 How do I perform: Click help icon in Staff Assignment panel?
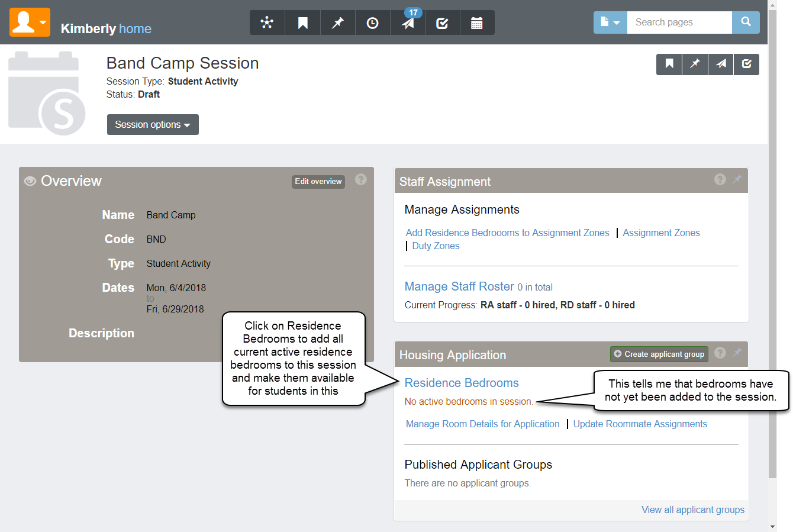tap(720, 179)
